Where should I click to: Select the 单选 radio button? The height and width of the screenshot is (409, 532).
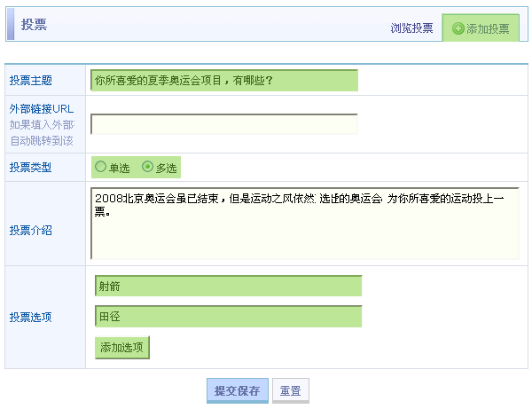100,167
